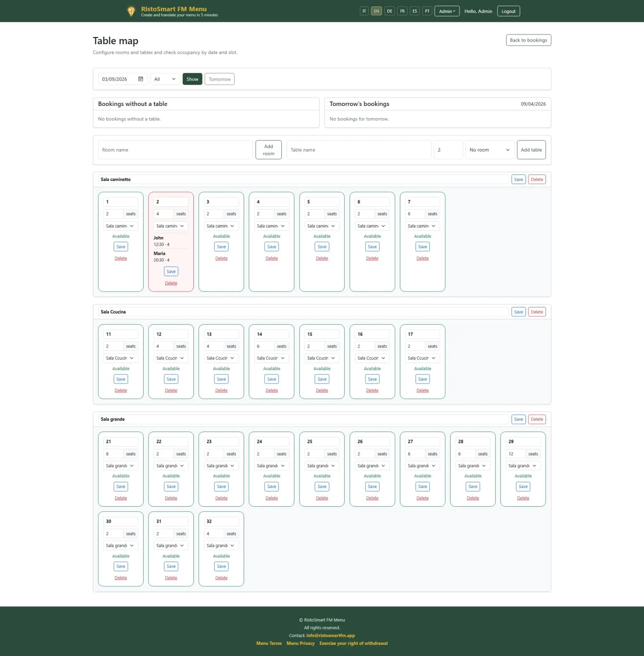Save table 16 card
644x656 pixels.
point(372,379)
